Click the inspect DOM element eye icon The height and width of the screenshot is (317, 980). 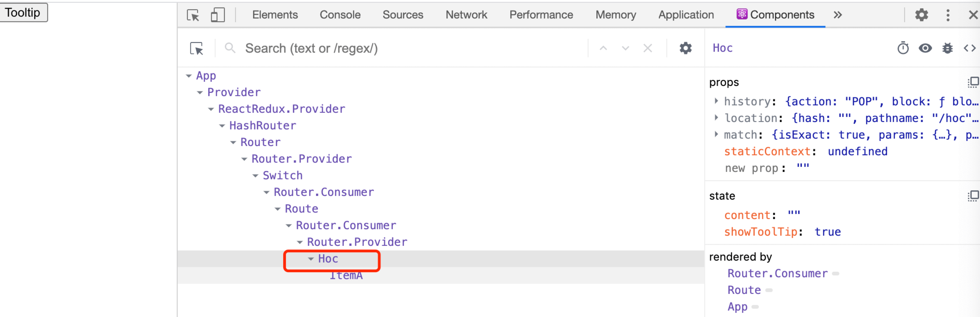tap(925, 48)
